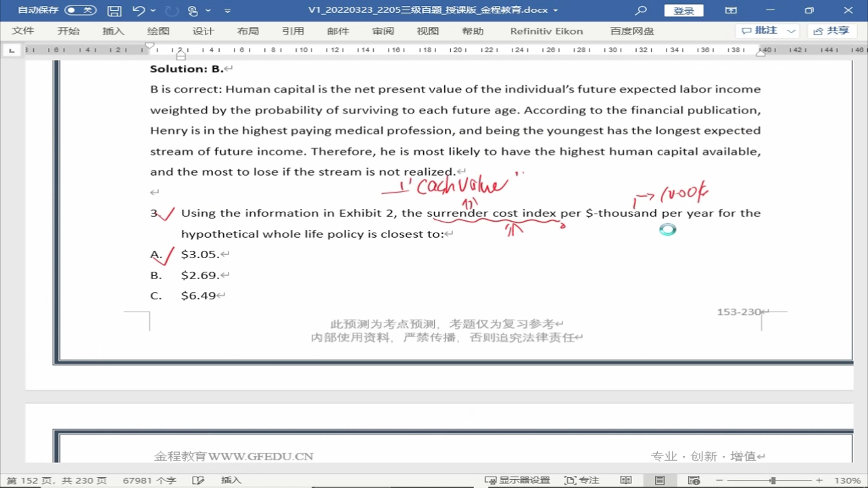Open the Refinitiv Eikon tab
Image resolution: width=868 pixels, height=488 pixels.
coord(546,31)
